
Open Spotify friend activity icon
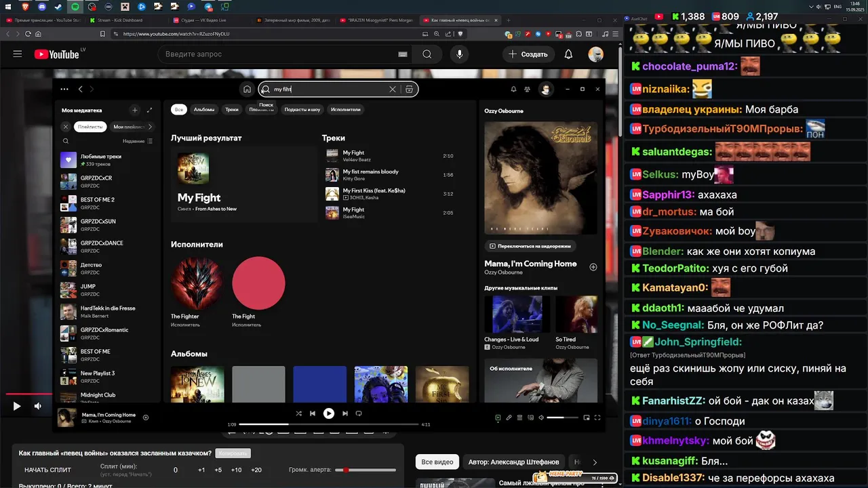pyautogui.click(x=528, y=89)
